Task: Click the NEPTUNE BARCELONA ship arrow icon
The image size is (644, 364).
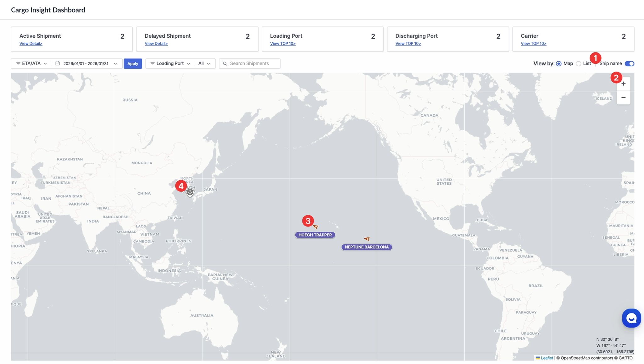Action: coord(367,239)
